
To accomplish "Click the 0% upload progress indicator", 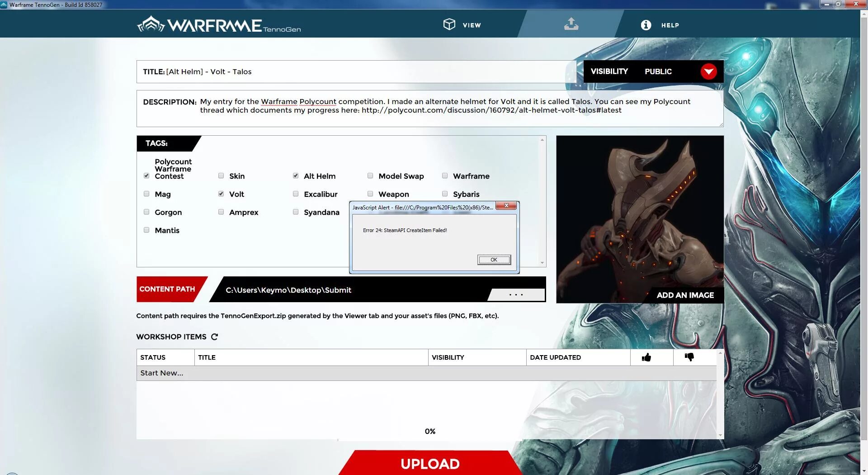I will tap(430, 431).
